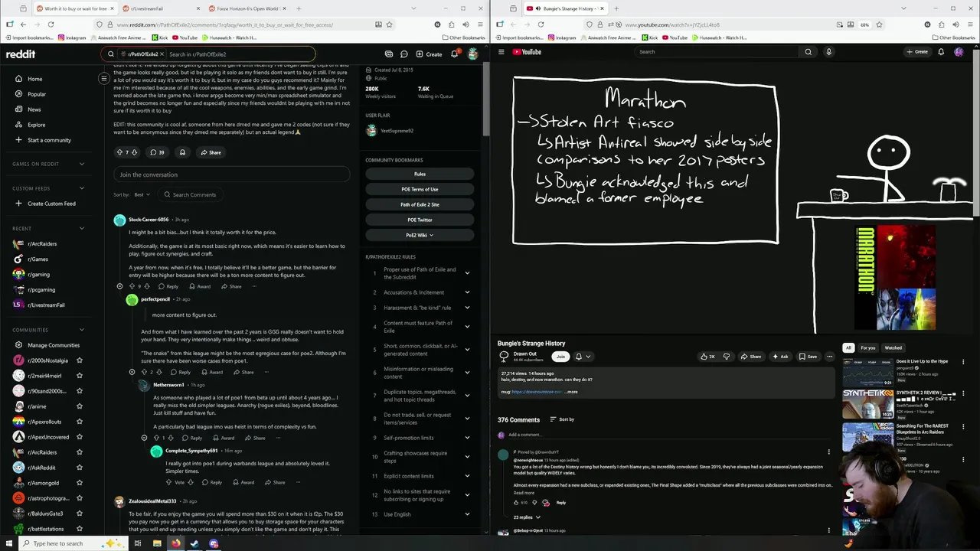Expand 23 replies on pinned comment
The height and width of the screenshot is (551, 980).
527,517
